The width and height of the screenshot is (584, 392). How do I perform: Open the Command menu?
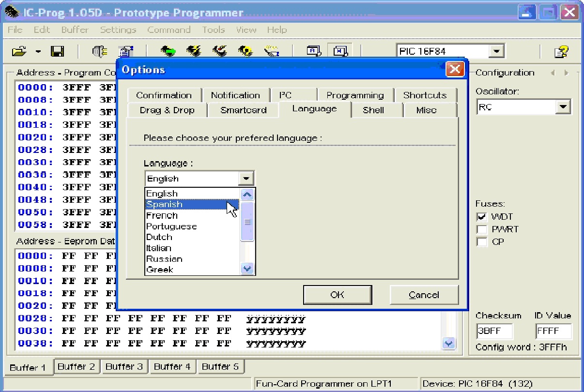[x=169, y=30]
